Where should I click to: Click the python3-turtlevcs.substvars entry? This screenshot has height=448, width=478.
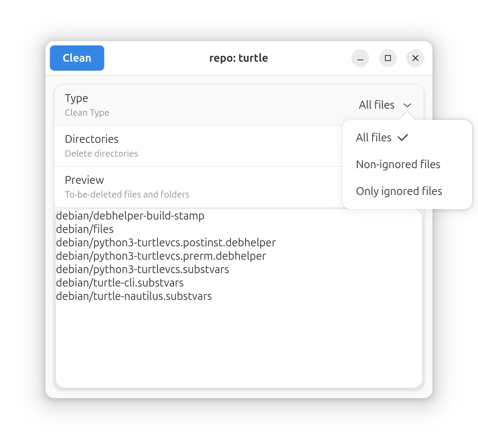pyautogui.click(x=142, y=269)
